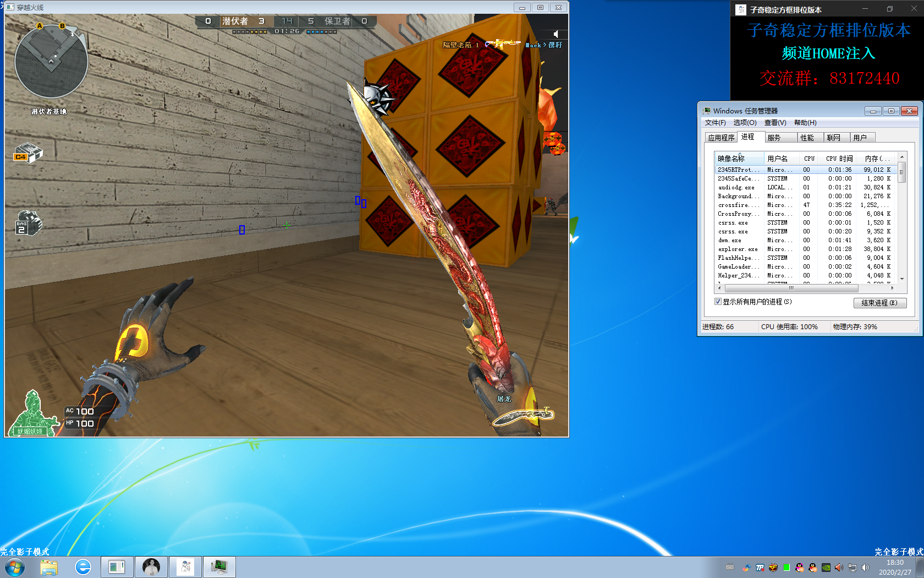Click the keyboard input indicator in the tray
This screenshot has height=578, width=924.
(730, 568)
